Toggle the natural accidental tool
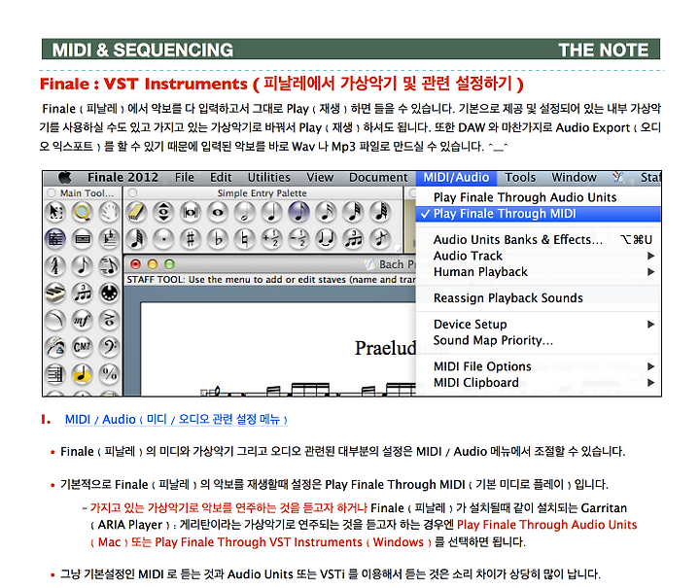Screen dimensions: 700x588 (x=245, y=239)
